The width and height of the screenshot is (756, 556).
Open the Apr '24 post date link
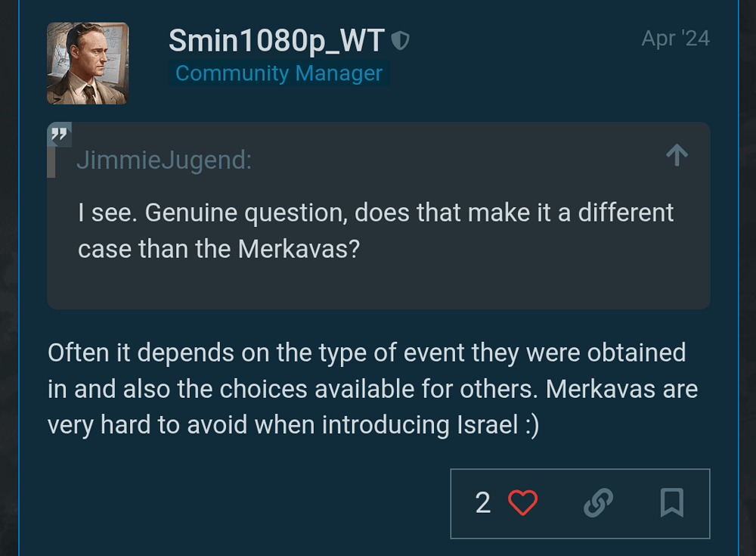pos(675,39)
